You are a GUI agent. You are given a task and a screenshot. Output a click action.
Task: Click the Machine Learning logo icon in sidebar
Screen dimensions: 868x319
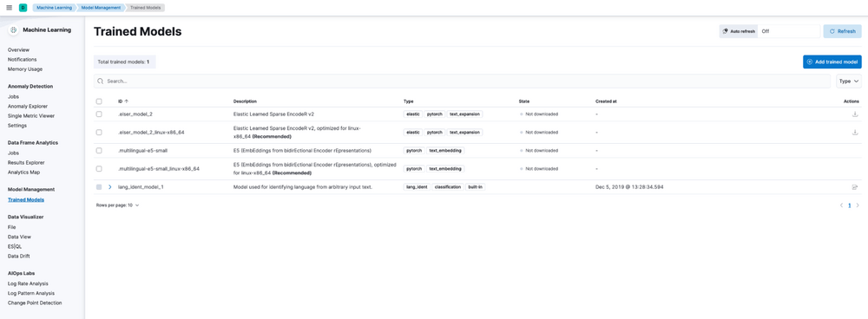14,30
